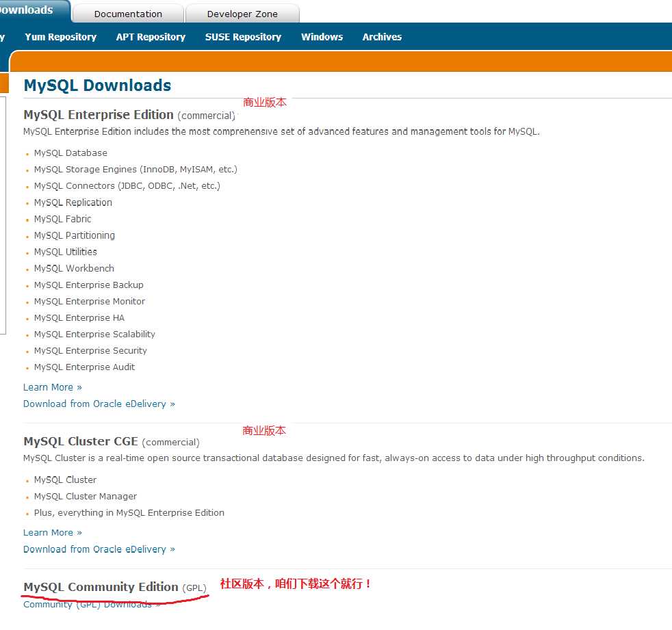Open Community (GPL) Downloads link
Image resolution: width=672 pixels, height=630 pixels.
point(92,604)
